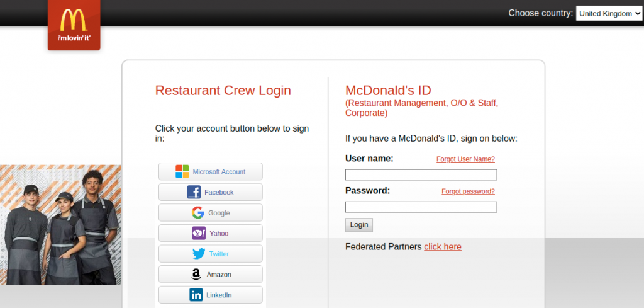Focus the User name input field
644x308 pixels.
coord(421,174)
